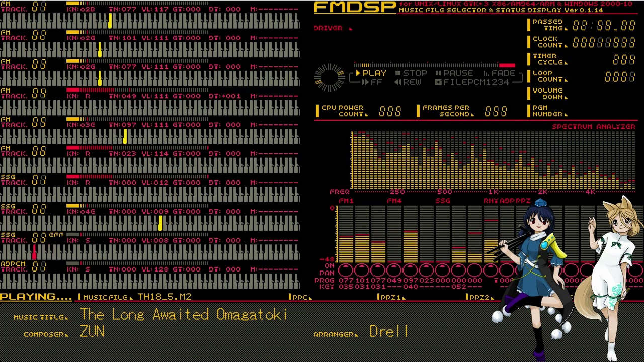Toggle the pan circle above PROG 049

tap(394, 270)
